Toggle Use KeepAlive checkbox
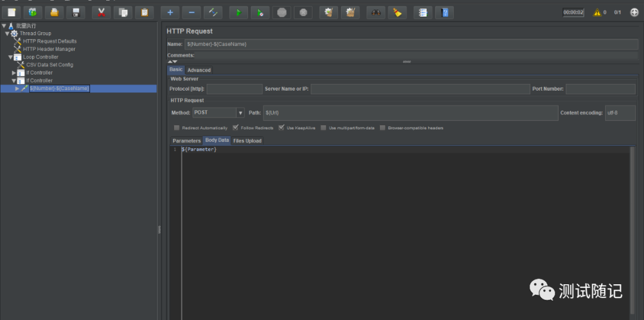Image resolution: width=644 pixels, height=320 pixels. pos(281,128)
